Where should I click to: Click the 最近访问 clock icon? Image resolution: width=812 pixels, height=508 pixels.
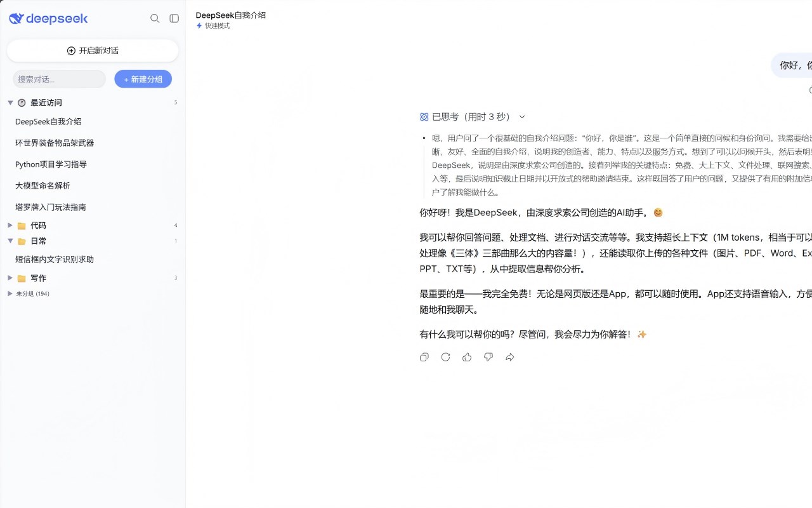pos(22,102)
